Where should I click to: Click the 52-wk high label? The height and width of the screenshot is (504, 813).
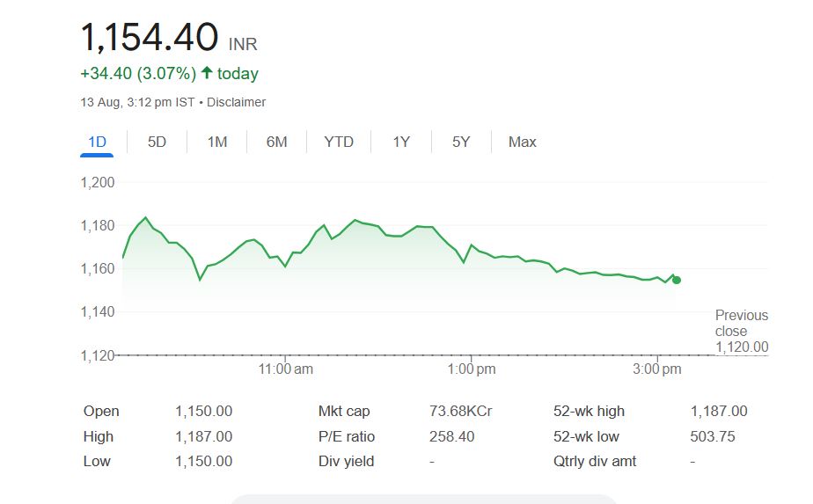(x=589, y=411)
